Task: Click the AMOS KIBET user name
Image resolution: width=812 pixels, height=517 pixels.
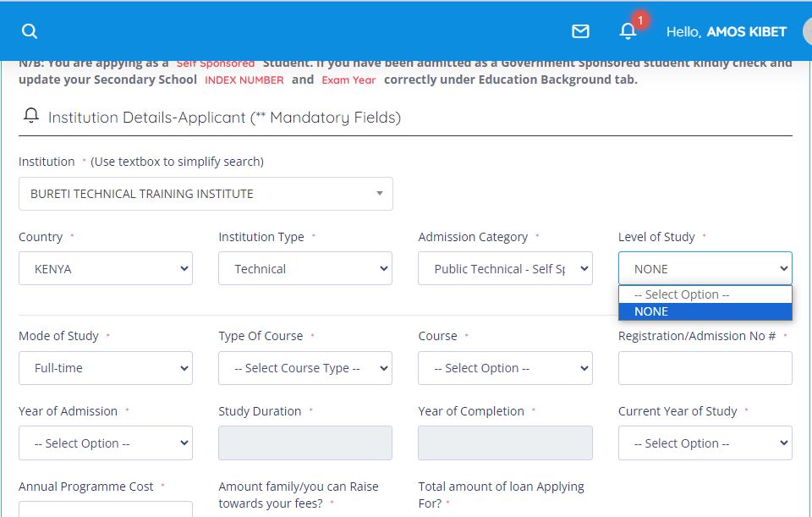Action: point(746,31)
